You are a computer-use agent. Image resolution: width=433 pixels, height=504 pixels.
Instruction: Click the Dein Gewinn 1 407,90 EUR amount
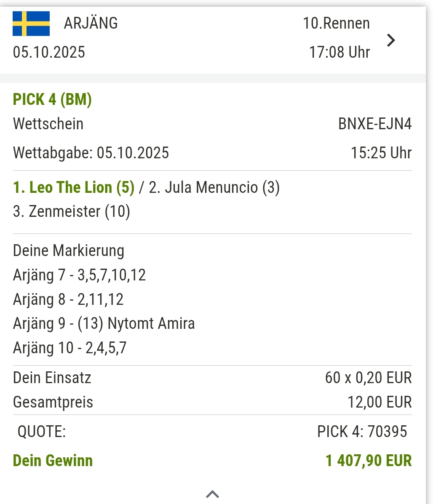click(x=368, y=461)
